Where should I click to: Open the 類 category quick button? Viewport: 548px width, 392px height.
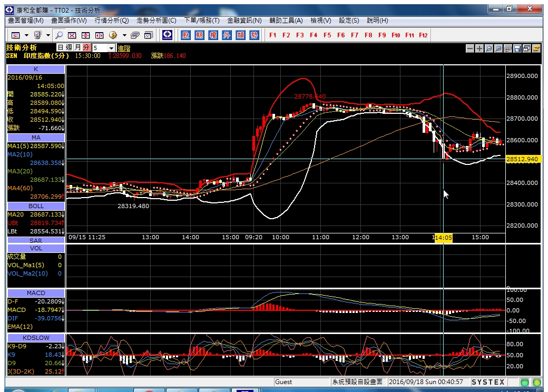click(240, 35)
